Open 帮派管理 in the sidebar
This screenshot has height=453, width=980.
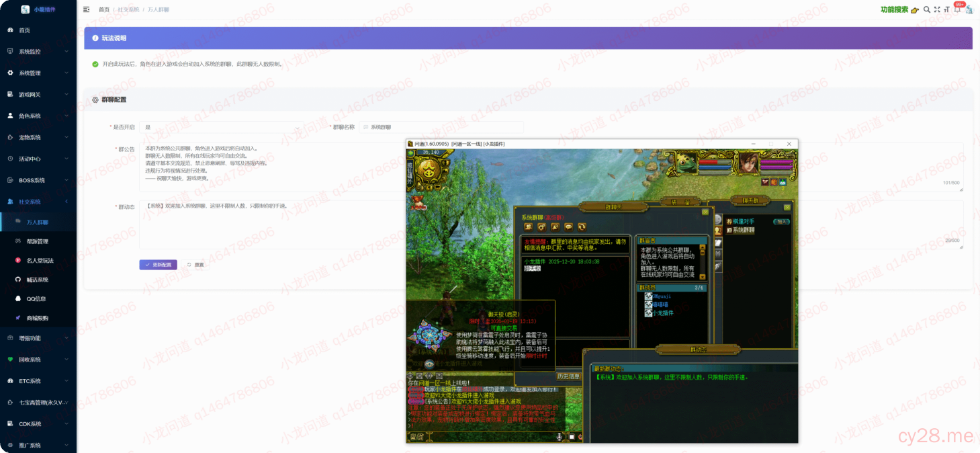point(38,241)
